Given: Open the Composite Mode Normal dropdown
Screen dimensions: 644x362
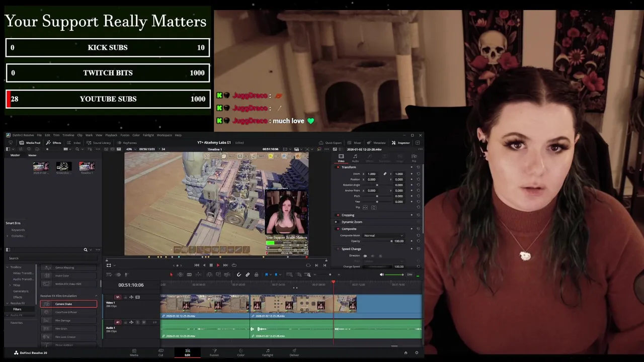Looking at the screenshot, I should [x=384, y=235].
